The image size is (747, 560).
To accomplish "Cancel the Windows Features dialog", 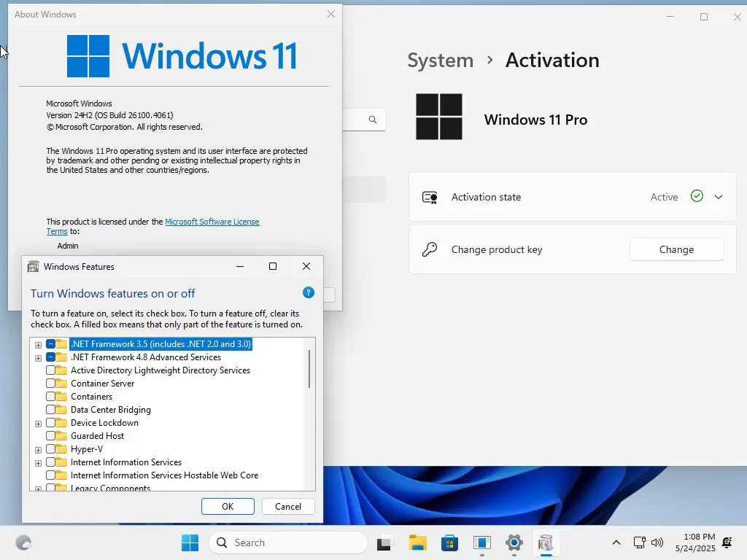I will tap(288, 506).
